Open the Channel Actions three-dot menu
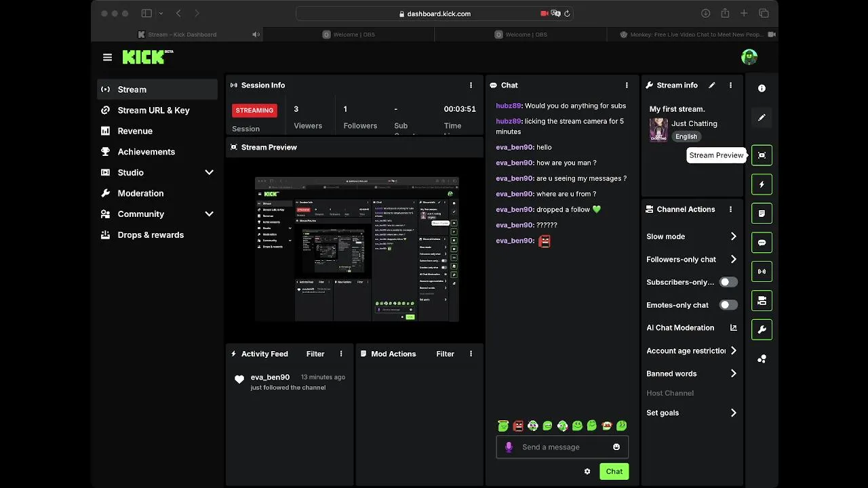Screen dimensions: 868x488 (x=730, y=209)
